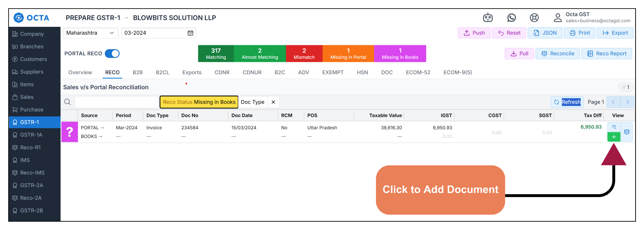This screenshot has height=232, width=644.
Task: Click the help lifebuoy icon
Action: pyautogui.click(x=534, y=18)
